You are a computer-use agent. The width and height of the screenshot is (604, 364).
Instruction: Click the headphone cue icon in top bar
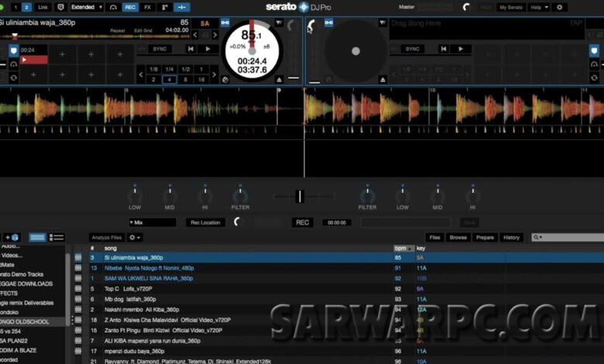point(113,7)
